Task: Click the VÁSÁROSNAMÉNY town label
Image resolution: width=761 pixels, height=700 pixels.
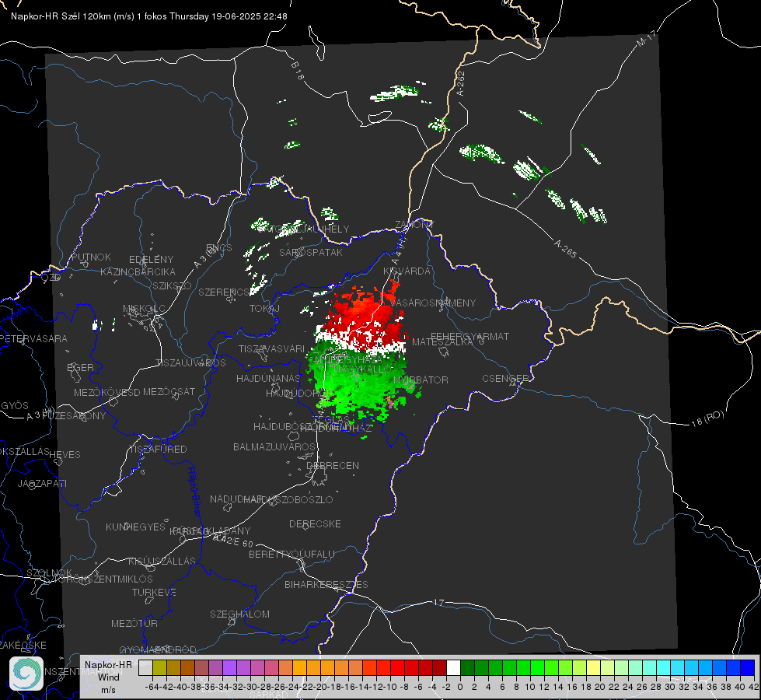Action: tap(433, 303)
